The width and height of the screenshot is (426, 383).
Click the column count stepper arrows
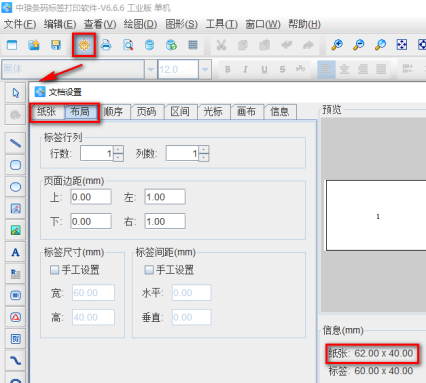[x=204, y=154]
